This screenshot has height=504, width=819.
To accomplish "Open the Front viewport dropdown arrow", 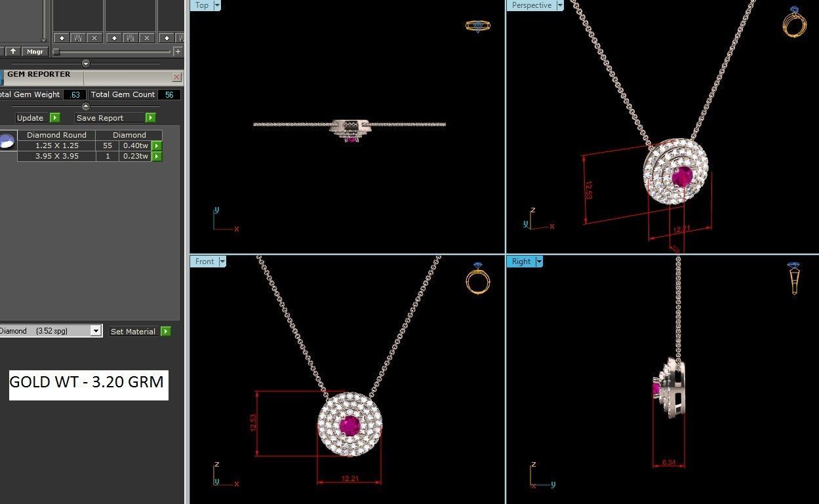I will [222, 262].
